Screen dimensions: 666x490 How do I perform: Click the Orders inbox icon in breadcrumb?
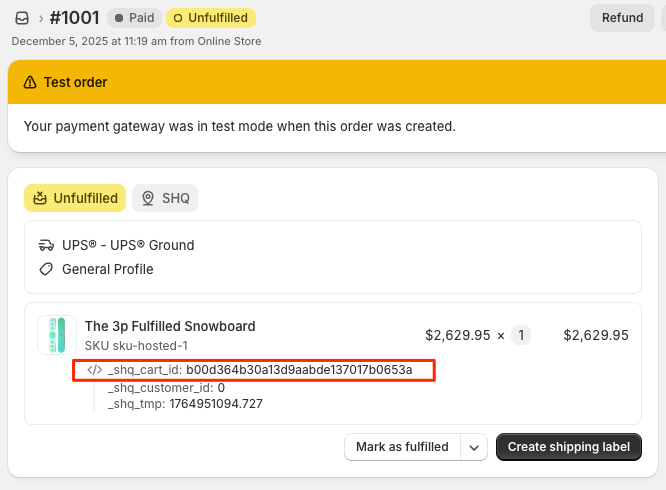pyautogui.click(x=22, y=18)
